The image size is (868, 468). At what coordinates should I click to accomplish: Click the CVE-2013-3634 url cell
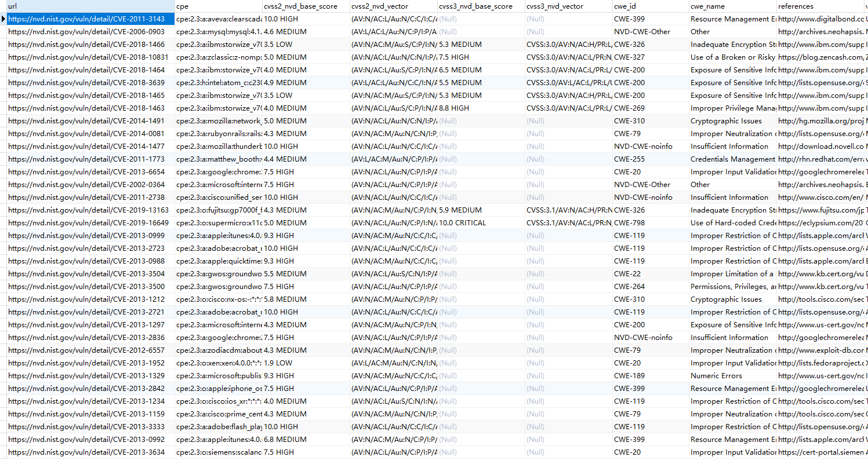tap(90, 452)
